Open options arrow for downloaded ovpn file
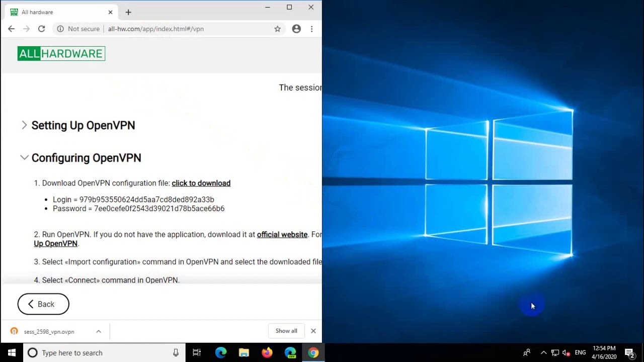Image resolution: width=644 pixels, height=362 pixels. coord(99,331)
